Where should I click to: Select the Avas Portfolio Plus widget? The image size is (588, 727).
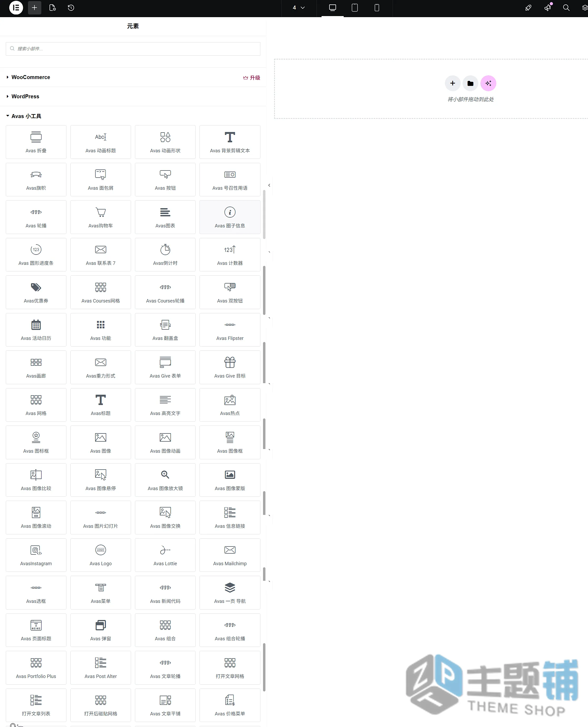tap(36, 668)
